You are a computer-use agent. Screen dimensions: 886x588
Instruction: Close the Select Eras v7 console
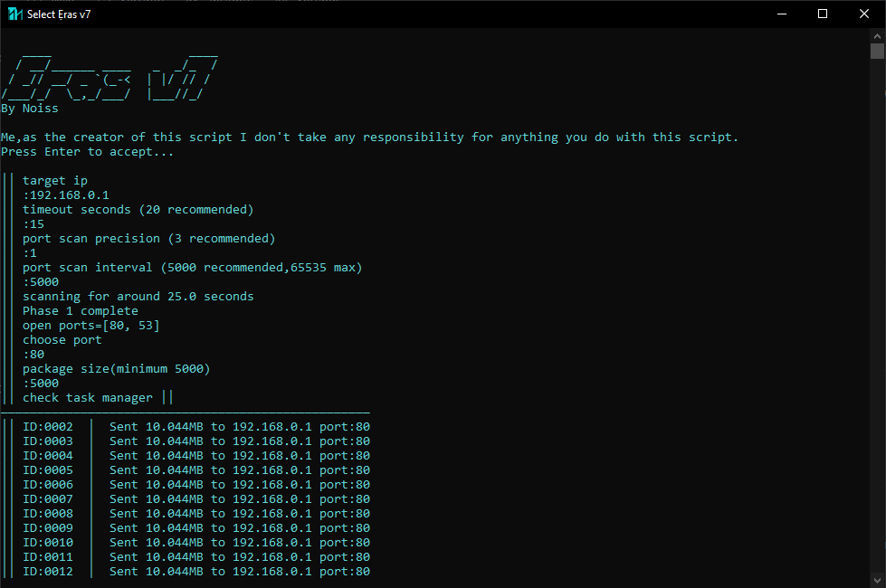pos(864,14)
